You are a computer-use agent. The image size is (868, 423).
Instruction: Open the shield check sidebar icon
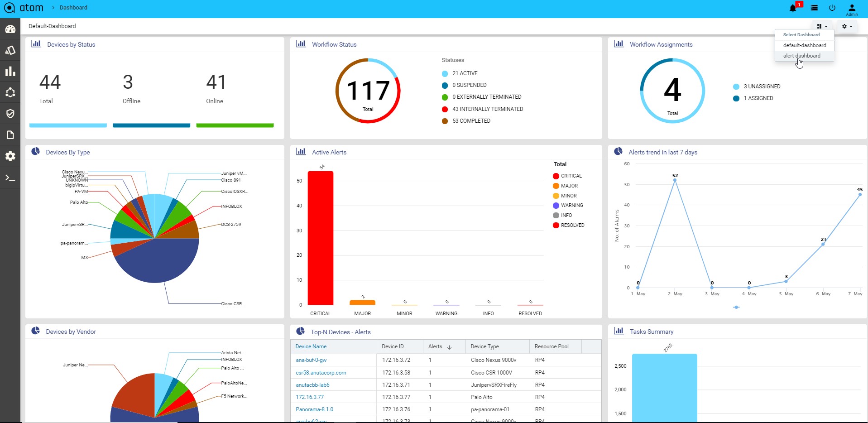point(10,114)
